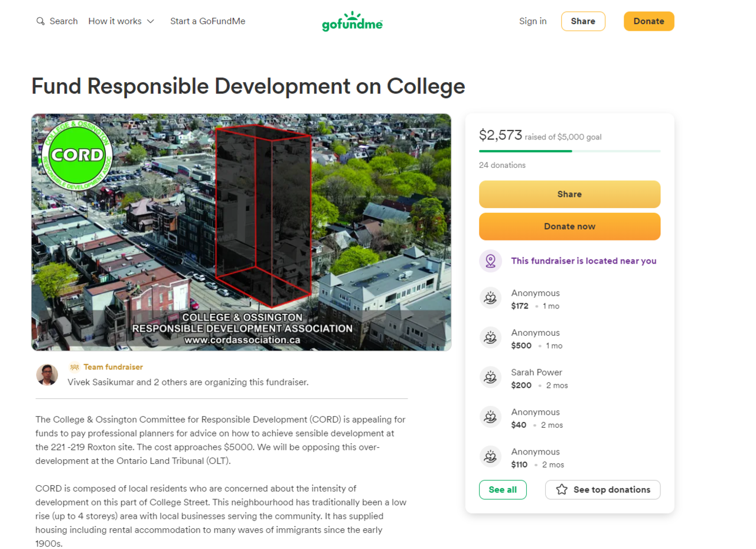Click donor icon beside the $40 donation
This screenshot has height=549, width=756.
490,418
